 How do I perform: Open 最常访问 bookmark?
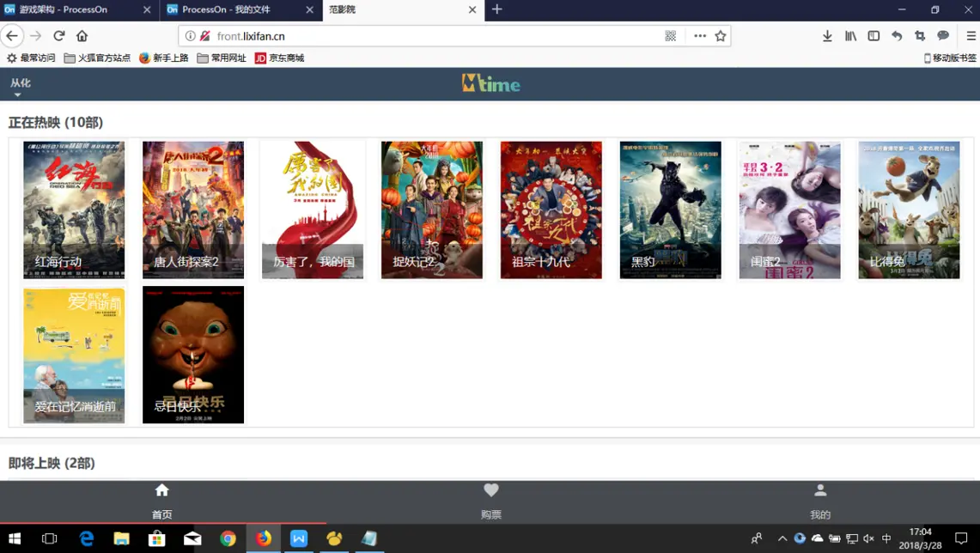tap(31, 58)
